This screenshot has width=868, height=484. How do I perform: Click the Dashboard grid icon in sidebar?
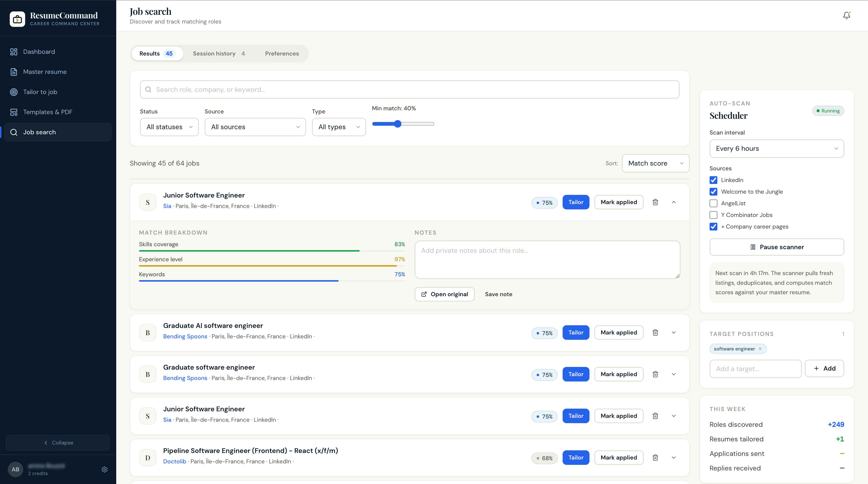14,52
